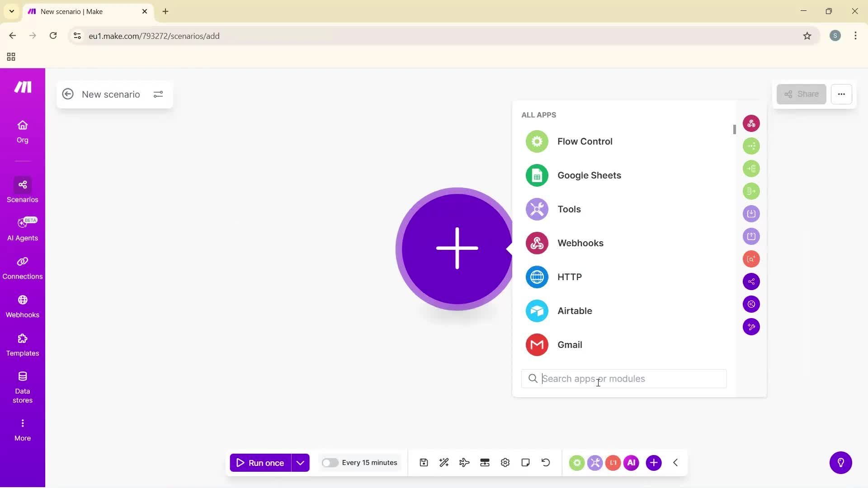Save the scenario using the floppy disk icon
Screen dimensions: 868x488
coord(423,462)
